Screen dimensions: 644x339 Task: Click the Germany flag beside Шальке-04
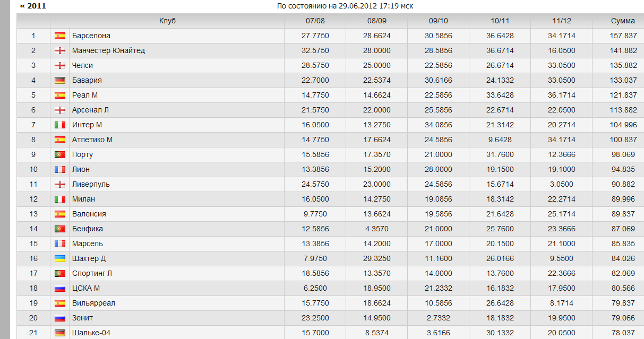60,333
